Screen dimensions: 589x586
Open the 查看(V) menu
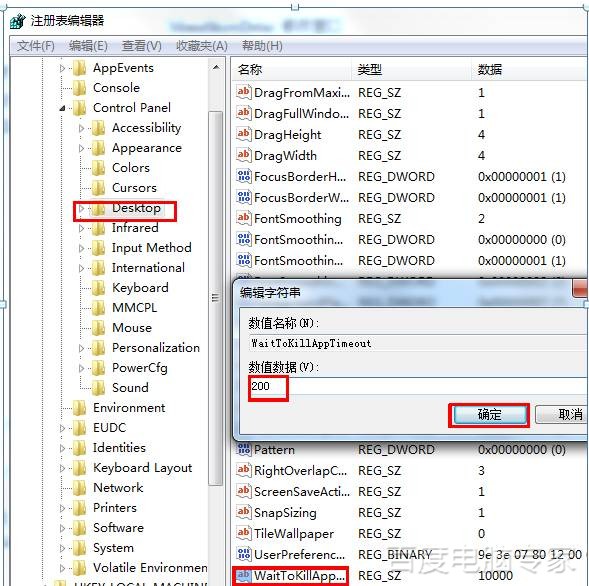142,46
